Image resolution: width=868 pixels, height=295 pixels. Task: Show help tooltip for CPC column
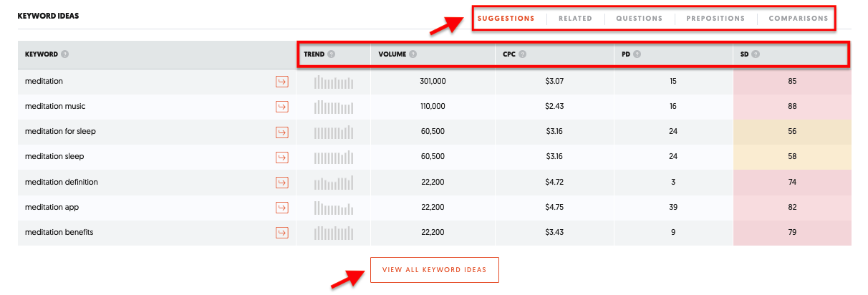522,54
